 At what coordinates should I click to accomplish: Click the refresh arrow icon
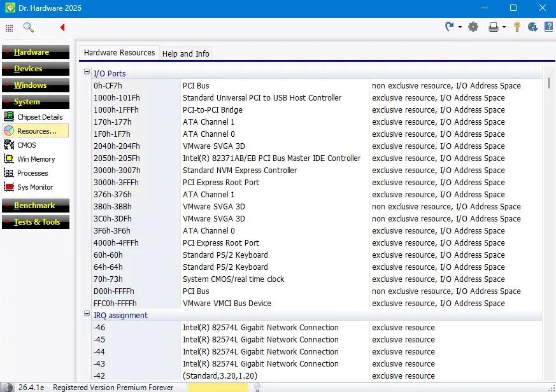coord(449,27)
